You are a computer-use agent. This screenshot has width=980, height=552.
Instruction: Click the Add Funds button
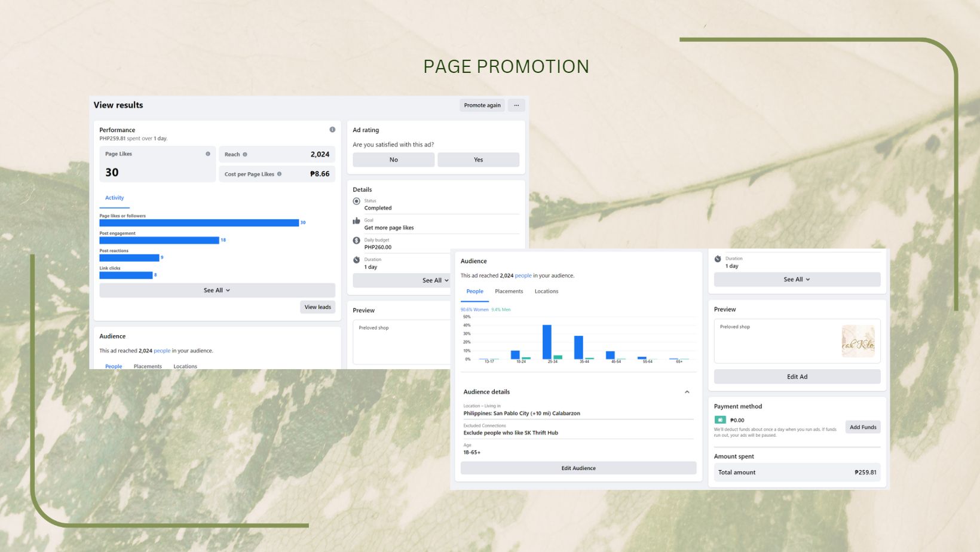[x=863, y=427]
